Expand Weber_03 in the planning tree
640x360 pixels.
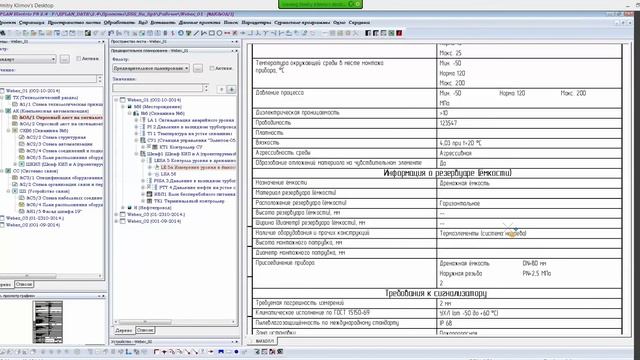pos(116,214)
